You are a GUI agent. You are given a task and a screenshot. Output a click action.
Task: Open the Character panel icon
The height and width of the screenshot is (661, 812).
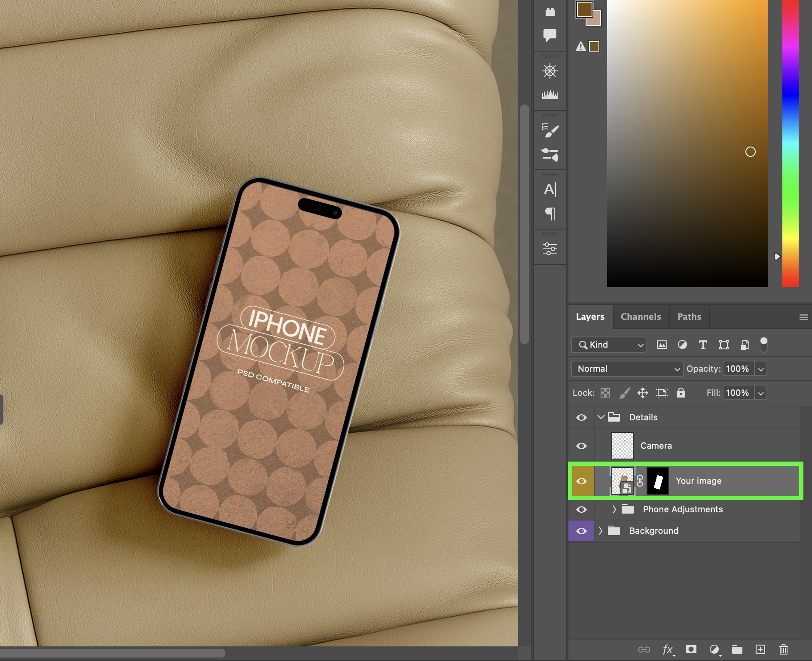pyautogui.click(x=550, y=190)
